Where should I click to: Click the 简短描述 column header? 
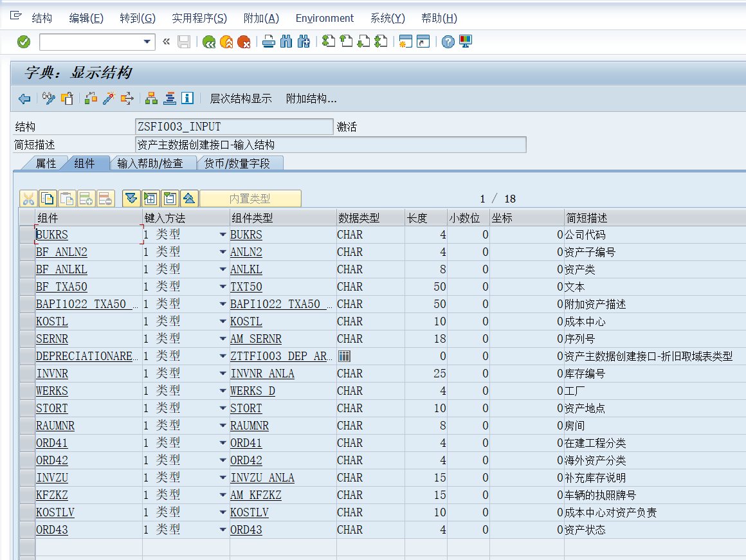[x=655, y=218]
